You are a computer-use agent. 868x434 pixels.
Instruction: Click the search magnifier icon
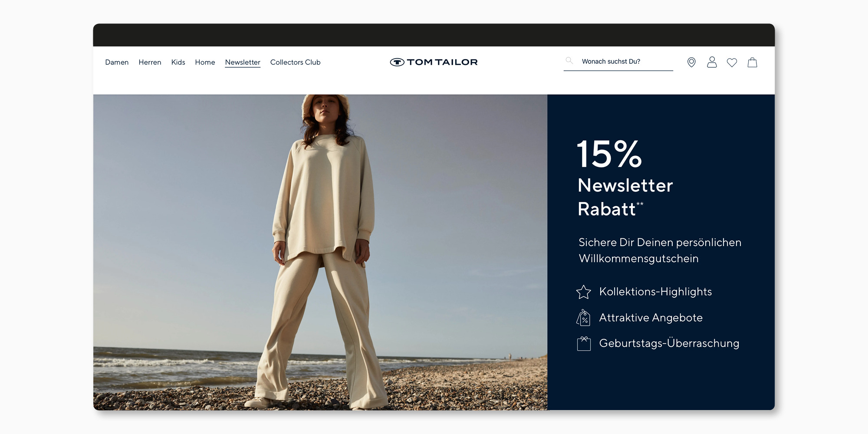coord(569,61)
